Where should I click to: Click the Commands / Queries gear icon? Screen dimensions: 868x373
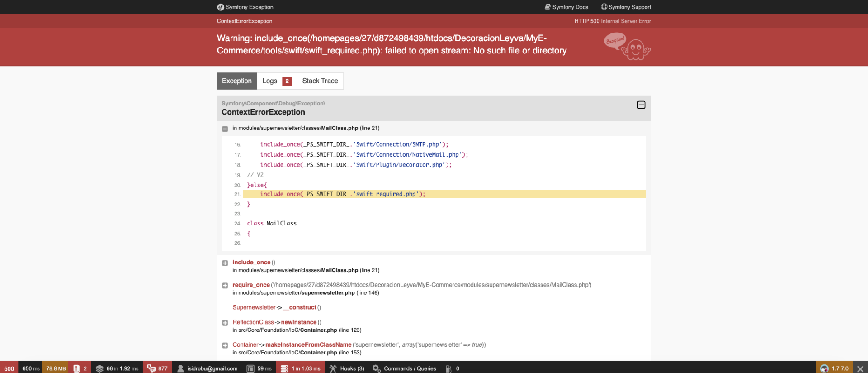(x=377, y=368)
